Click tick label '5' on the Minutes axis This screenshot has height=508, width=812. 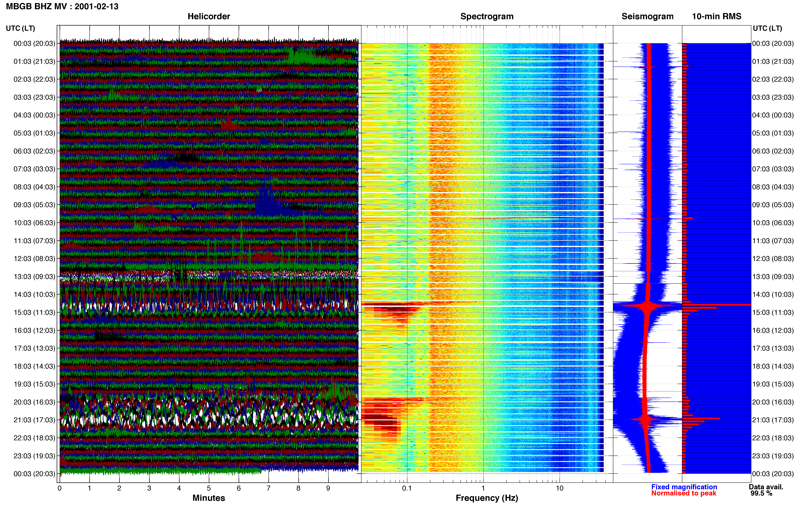(209, 488)
